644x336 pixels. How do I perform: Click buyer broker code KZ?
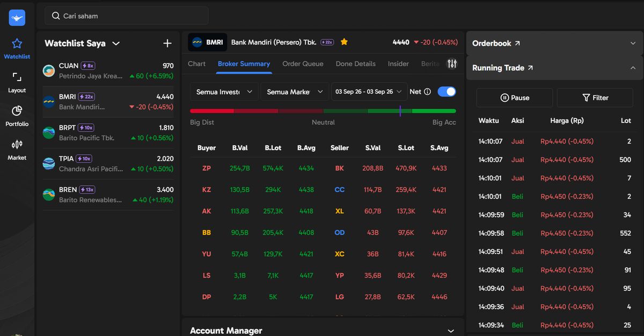pyautogui.click(x=207, y=190)
